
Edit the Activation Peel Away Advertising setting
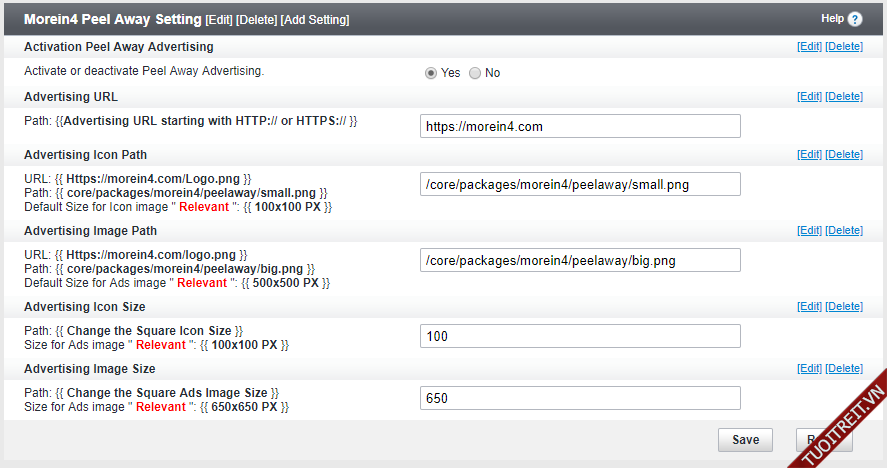[809, 47]
